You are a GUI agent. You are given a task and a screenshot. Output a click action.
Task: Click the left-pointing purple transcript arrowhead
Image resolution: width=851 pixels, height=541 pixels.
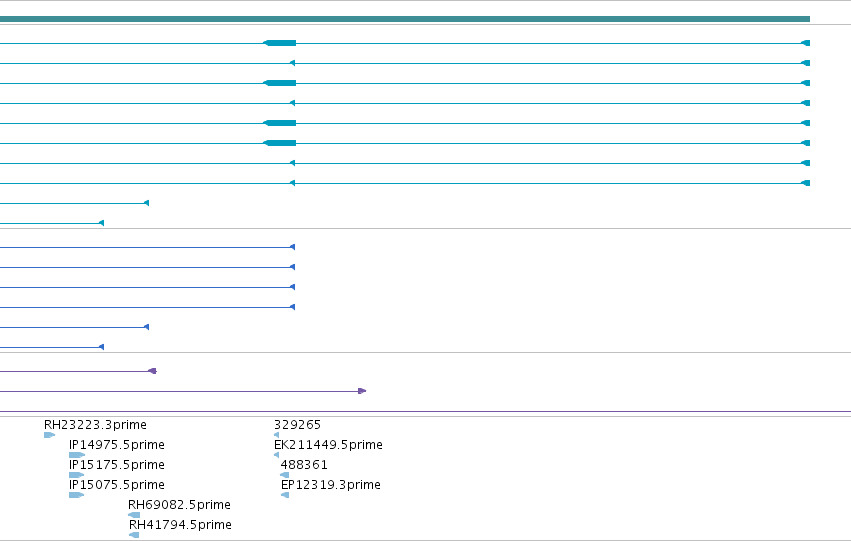[153, 371]
